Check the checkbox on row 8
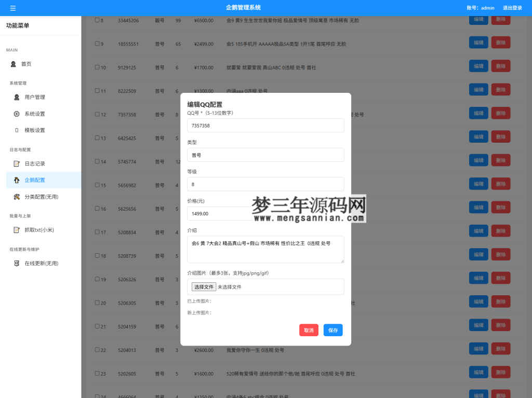532x398 pixels. [x=96, y=20]
